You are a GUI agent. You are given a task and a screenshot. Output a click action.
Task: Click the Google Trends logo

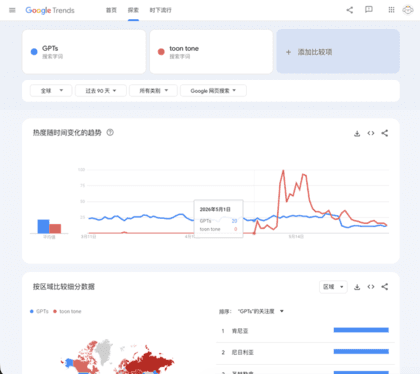[x=50, y=10]
